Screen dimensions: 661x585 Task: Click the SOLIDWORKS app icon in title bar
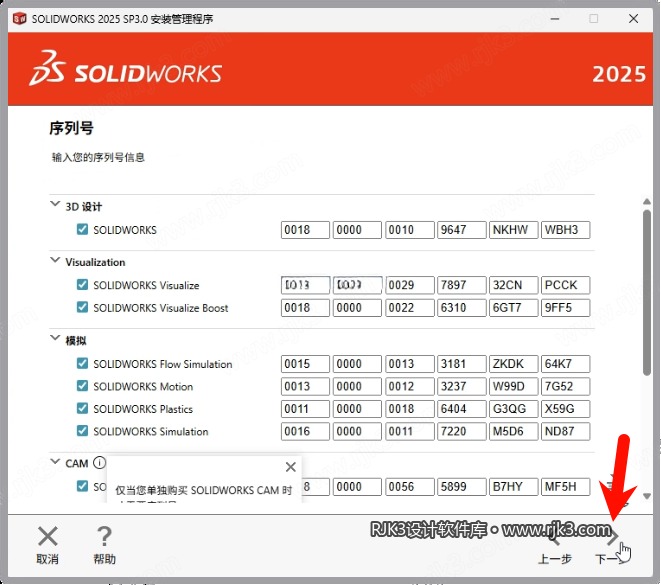pos(19,19)
